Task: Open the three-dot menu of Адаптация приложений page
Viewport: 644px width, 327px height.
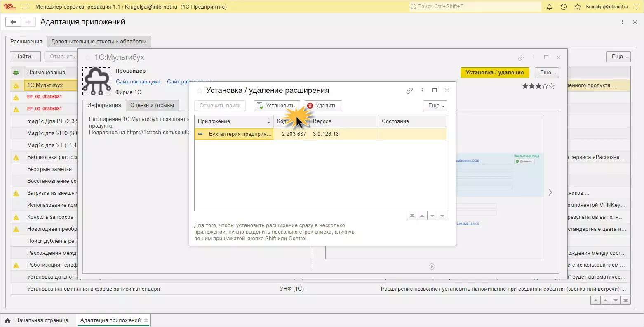Action: (623, 22)
